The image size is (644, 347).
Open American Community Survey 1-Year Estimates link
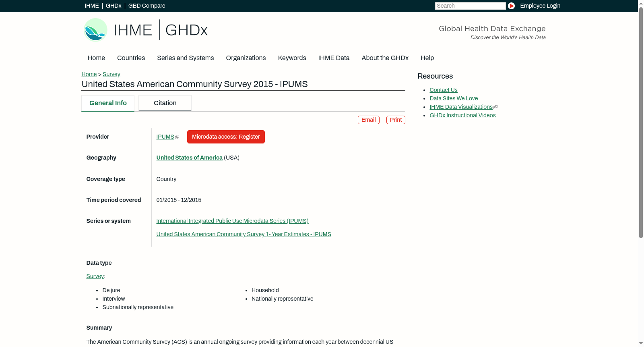(244, 235)
